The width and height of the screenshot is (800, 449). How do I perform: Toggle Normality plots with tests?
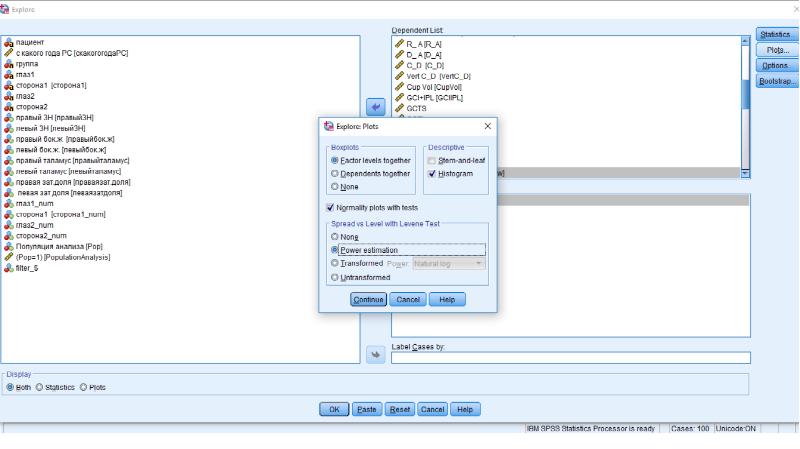point(330,208)
